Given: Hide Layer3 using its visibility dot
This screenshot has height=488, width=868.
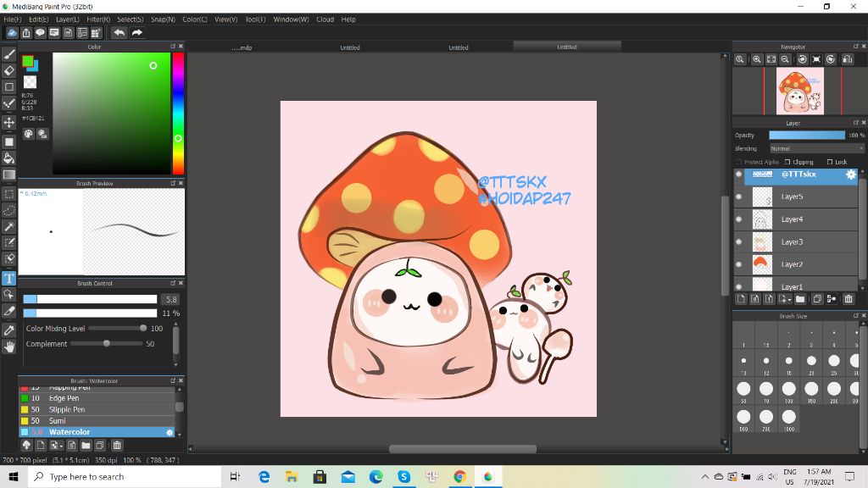Looking at the screenshot, I should click(x=738, y=242).
